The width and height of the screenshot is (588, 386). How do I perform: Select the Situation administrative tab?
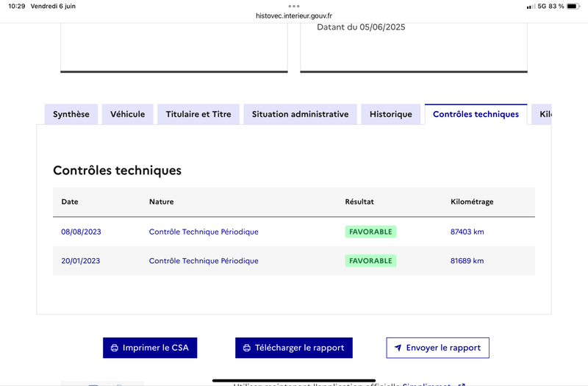tap(301, 114)
